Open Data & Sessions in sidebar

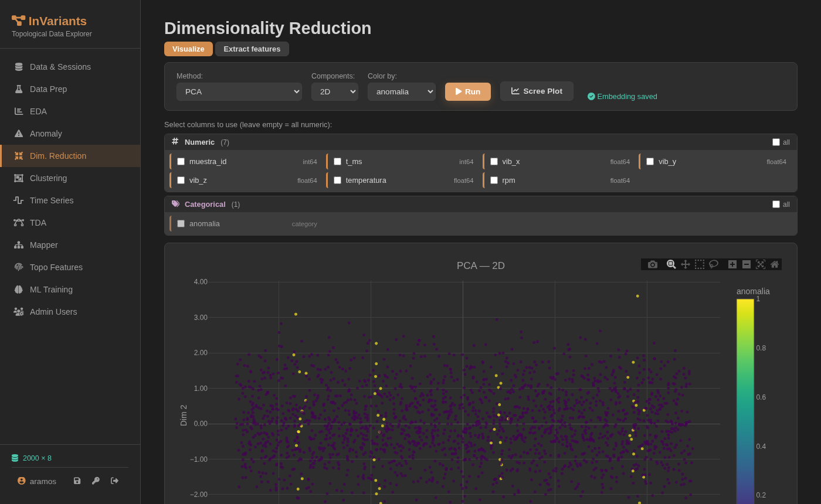coord(70,67)
